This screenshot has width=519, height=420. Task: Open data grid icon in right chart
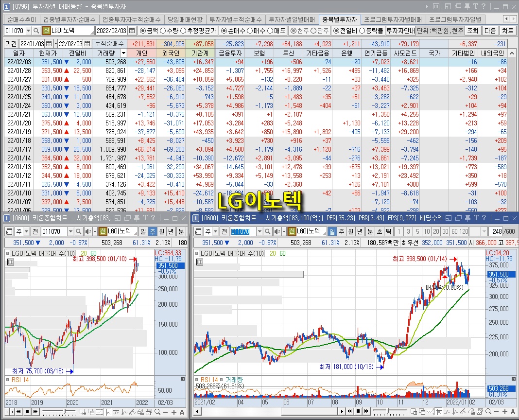(x=200, y=262)
